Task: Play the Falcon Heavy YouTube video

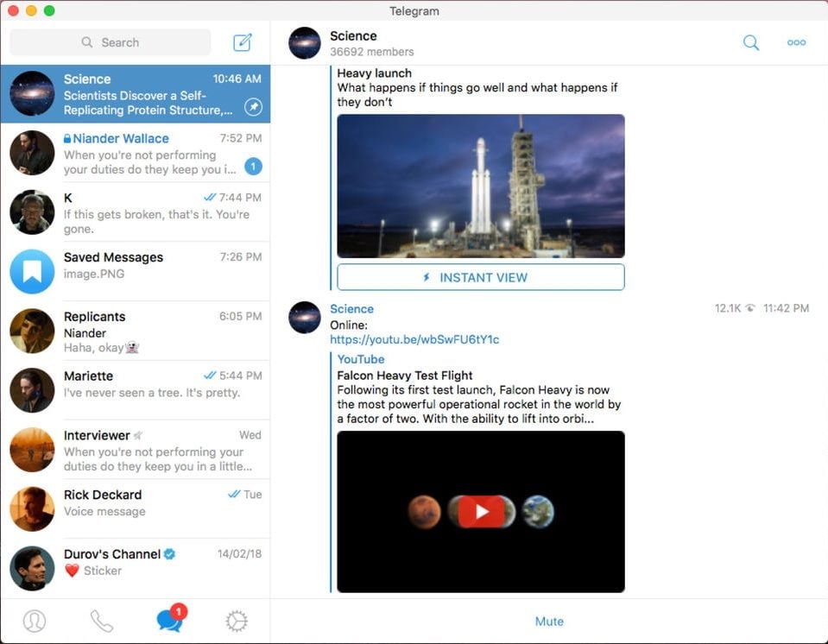Action: [481, 512]
